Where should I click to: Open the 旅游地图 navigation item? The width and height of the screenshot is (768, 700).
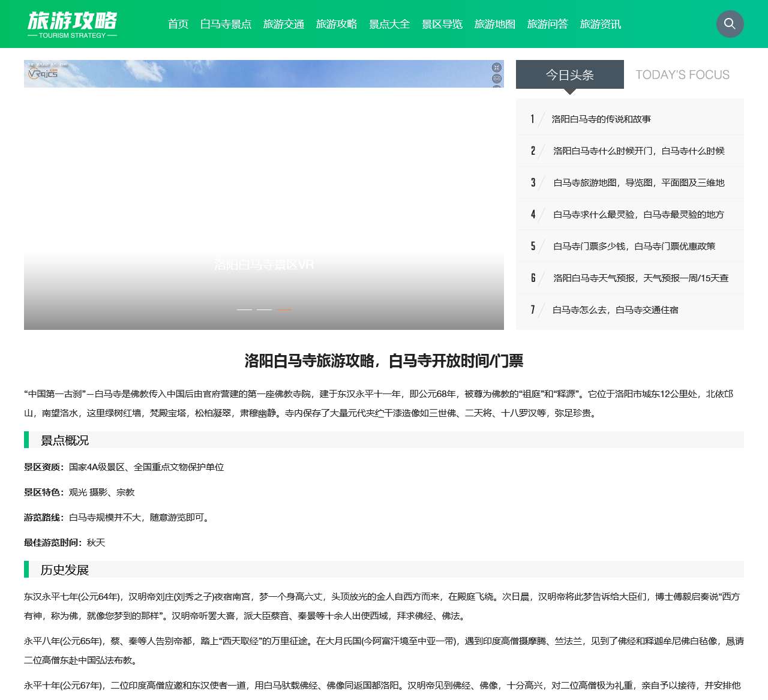coord(494,24)
